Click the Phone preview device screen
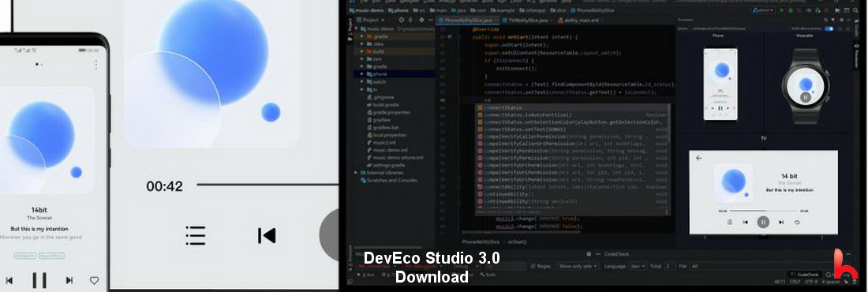 (x=720, y=84)
